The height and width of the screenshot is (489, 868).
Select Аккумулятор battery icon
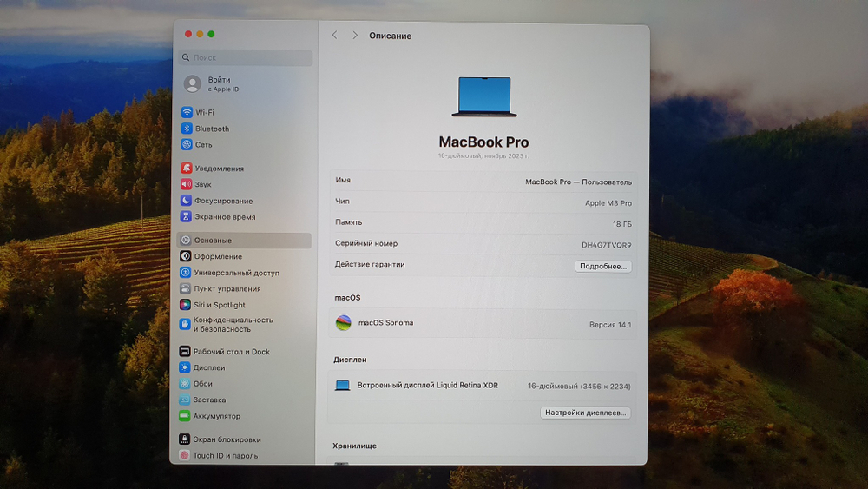(x=185, y=416)
